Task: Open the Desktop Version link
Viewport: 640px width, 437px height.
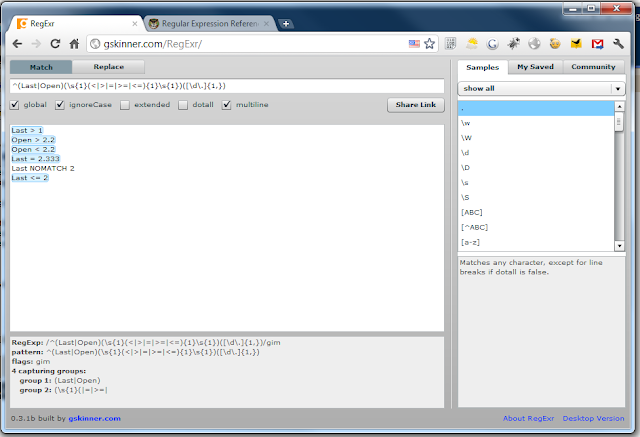Action: point(593,418)
